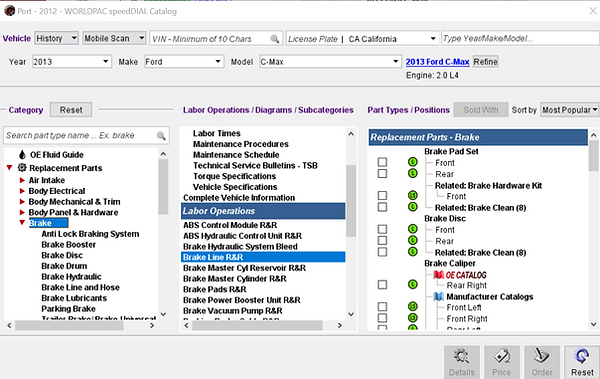Click green icon for Caliper Front Right
The height and width of the screenshot is (379, 600).
[x=412, y=318]
